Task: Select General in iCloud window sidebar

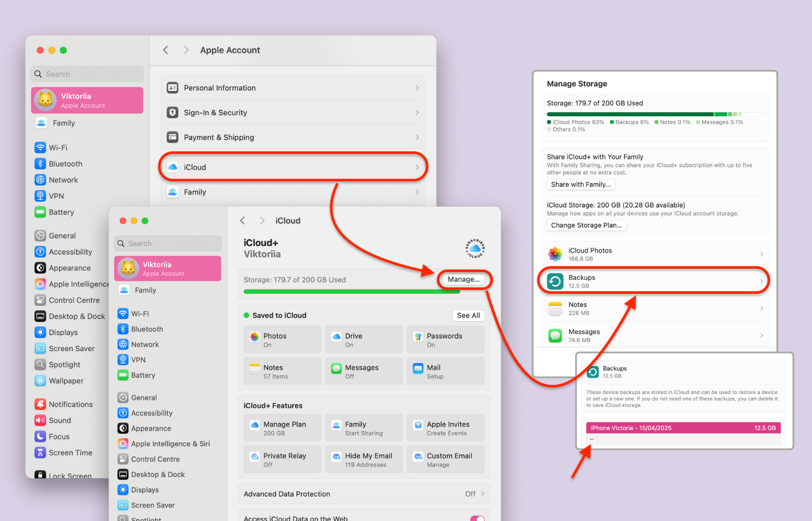Action: coord(137,398)
